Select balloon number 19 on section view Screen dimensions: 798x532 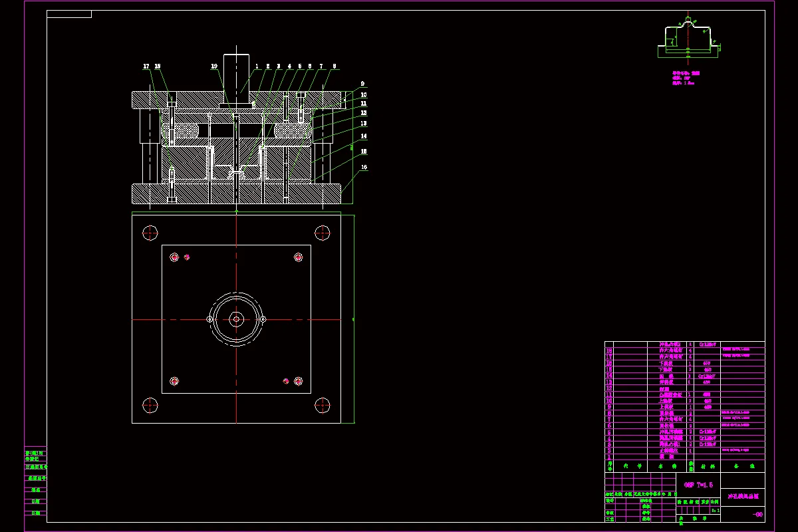coord(214,66)
